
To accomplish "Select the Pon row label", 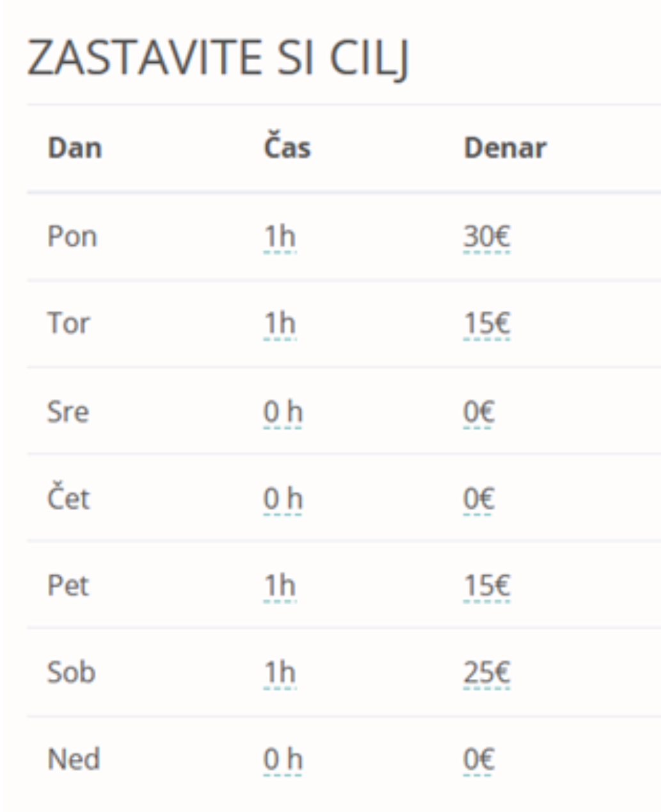I will pos(72,237).
